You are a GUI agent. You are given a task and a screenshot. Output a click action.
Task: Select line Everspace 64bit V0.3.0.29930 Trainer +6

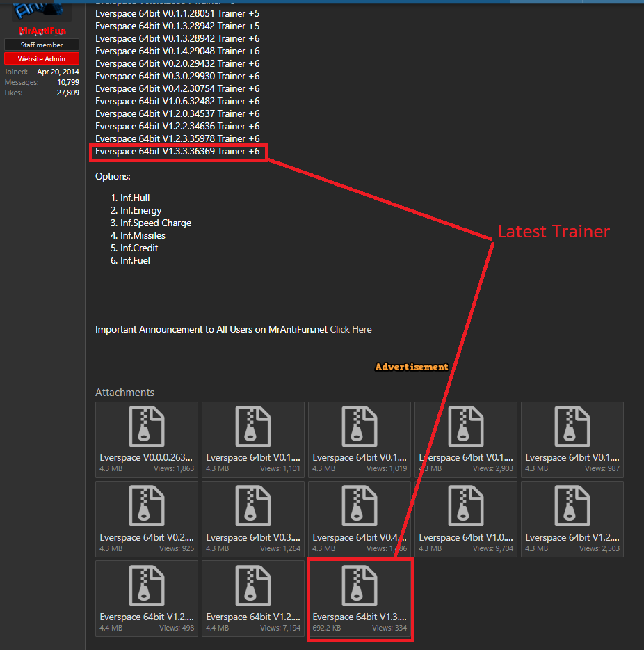(x=177, y=77)
